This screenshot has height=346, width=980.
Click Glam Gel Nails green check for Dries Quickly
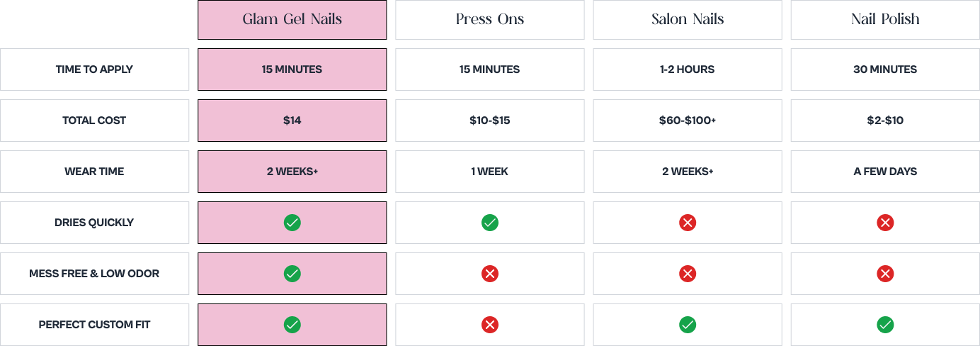coord(292,223)
